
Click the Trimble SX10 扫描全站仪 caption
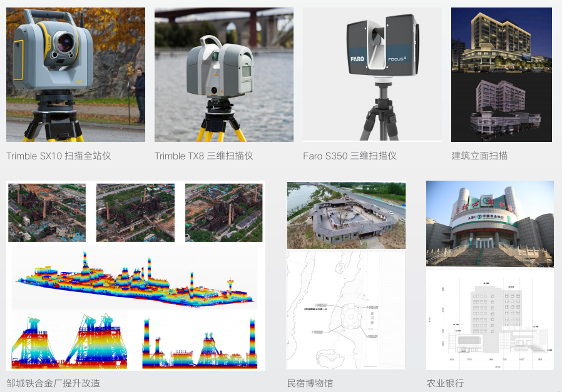59,156
